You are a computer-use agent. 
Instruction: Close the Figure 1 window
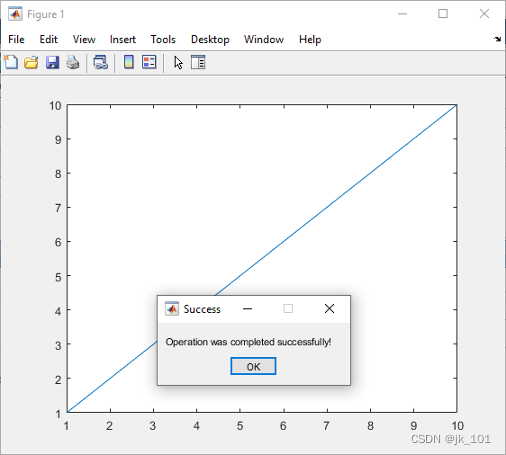484,14
